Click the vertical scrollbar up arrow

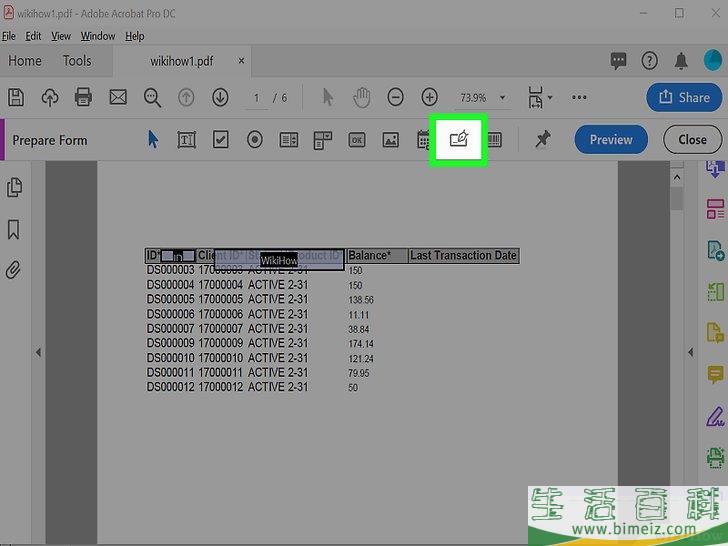[677, 177]
